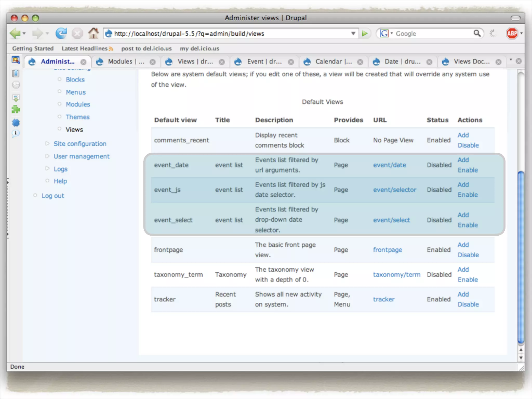Expand the Site configuration menu
This screenshot has width=532, height=399.
coord(80,144)
